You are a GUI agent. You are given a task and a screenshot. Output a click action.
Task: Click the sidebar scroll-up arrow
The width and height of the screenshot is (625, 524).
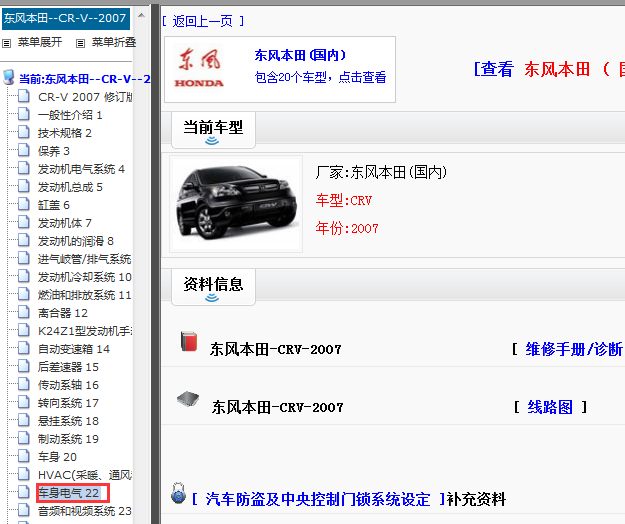pos(141,16)
